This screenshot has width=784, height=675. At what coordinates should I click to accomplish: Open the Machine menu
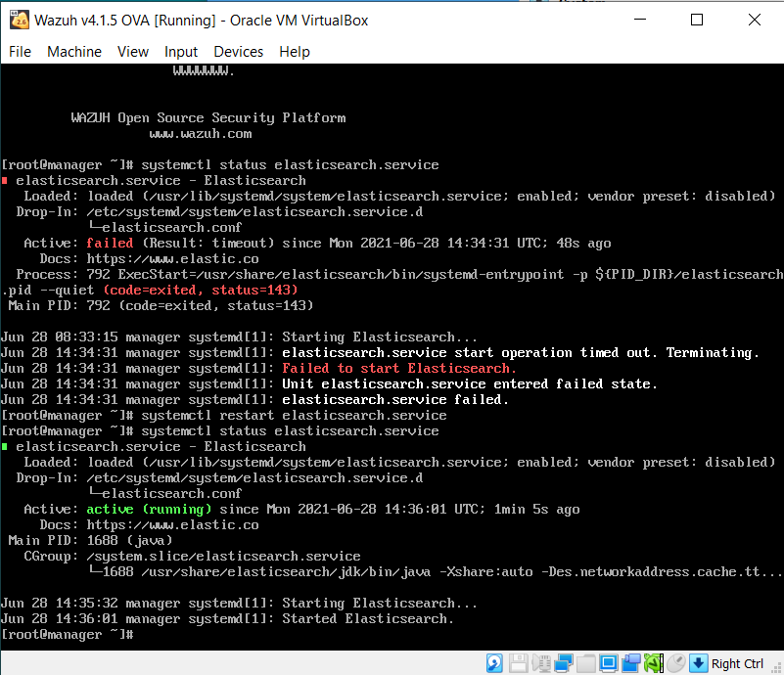pos(74,52)
